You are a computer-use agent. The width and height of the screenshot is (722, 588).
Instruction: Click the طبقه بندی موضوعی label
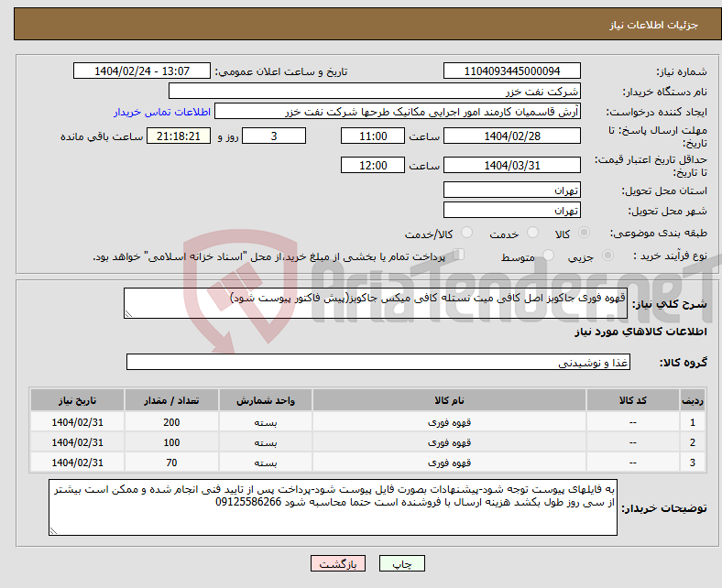pyautogui.click(x=659, y=233)
